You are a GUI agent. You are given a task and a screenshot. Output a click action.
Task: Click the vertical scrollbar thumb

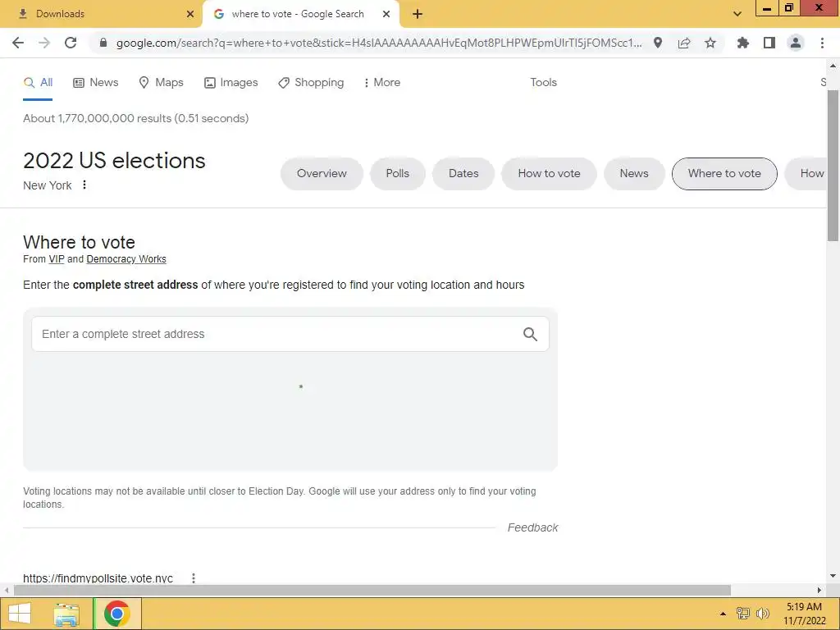tap(833, 165)
